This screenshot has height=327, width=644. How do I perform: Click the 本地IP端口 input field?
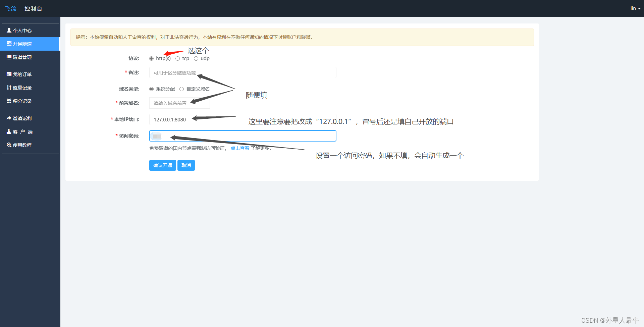[x=243, y=119]
